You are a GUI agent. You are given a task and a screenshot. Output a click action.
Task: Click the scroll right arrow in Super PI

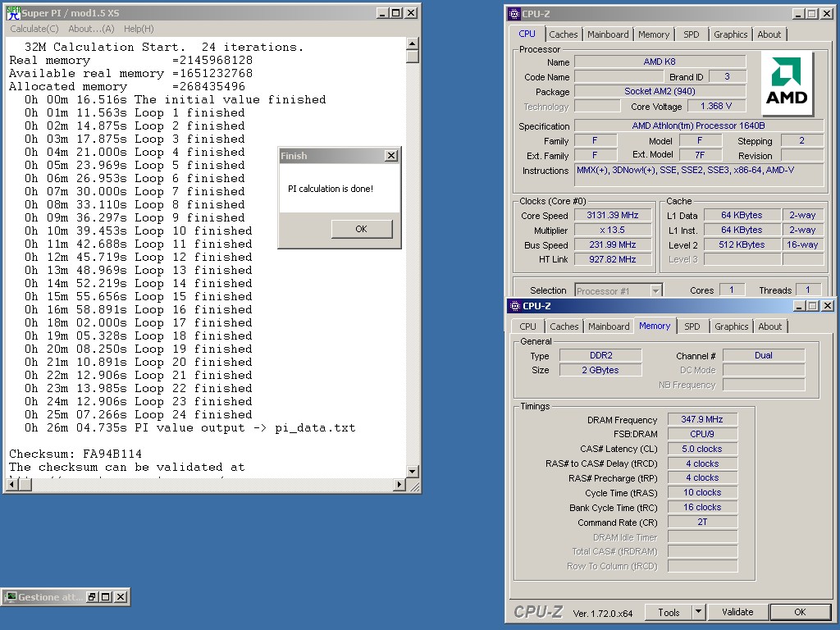[399, 484]
